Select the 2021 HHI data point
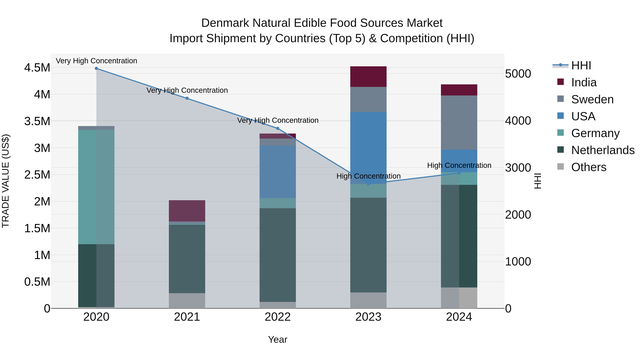 [187, 98]
